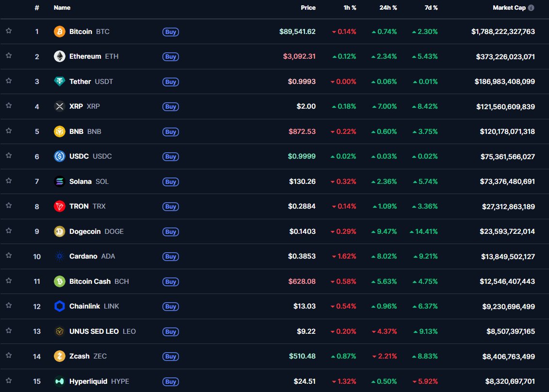This screenshot has height=392, width=549.
Task: Sort by Market Cap column header
Action: (x=509, y=8)
